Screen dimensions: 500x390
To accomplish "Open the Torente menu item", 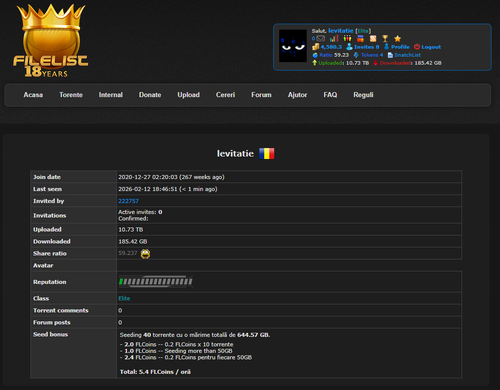I will coord(71,95).
